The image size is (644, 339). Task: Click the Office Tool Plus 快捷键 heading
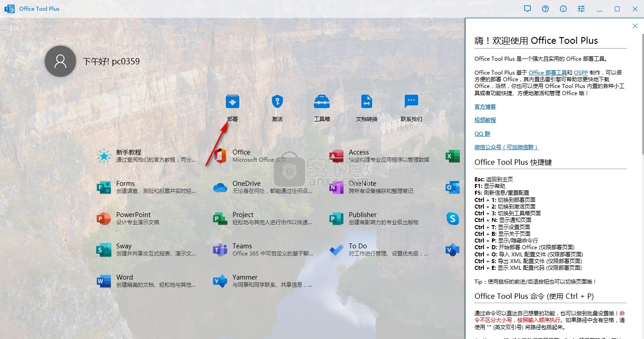(513, 162)
